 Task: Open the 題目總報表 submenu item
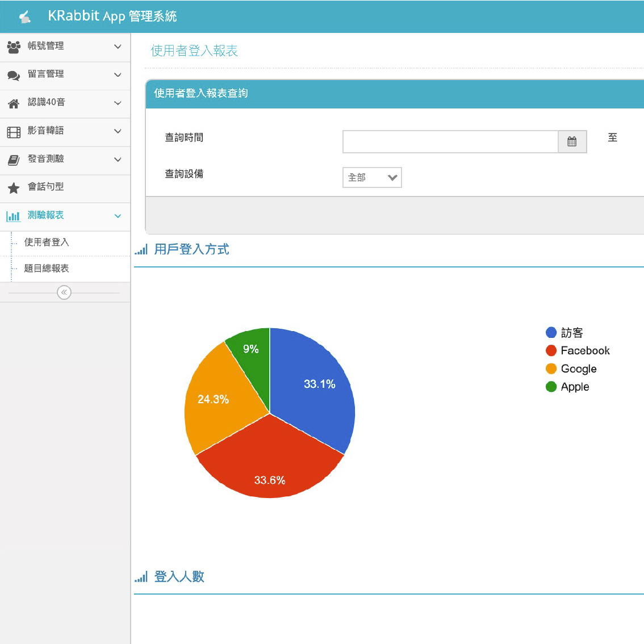click(x=47, y=268)
